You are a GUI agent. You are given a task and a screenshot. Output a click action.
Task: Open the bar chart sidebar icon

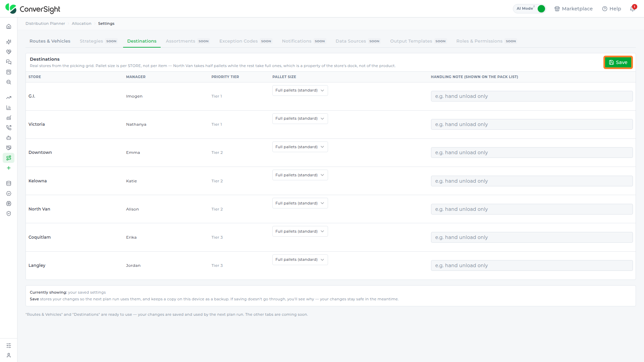[x=9, y=108]
